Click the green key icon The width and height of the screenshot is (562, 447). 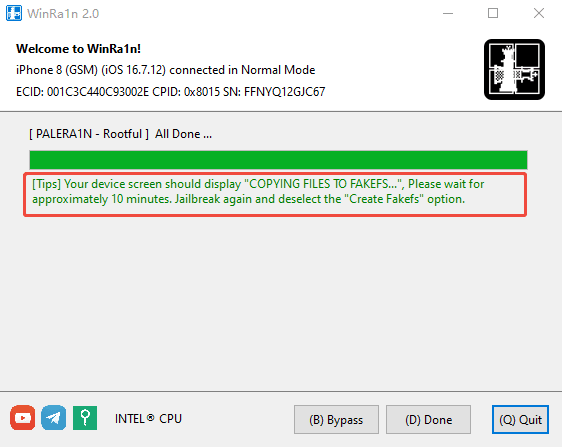pos(85,418)
